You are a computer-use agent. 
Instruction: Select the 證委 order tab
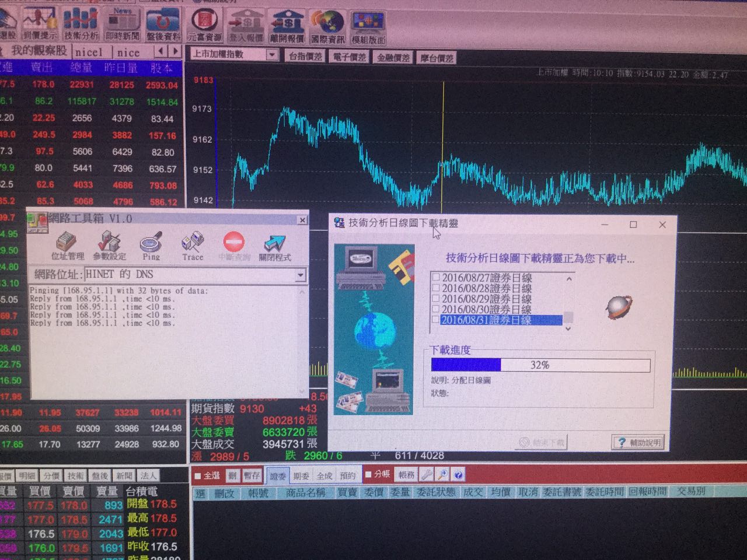click(x=278, y=476)
